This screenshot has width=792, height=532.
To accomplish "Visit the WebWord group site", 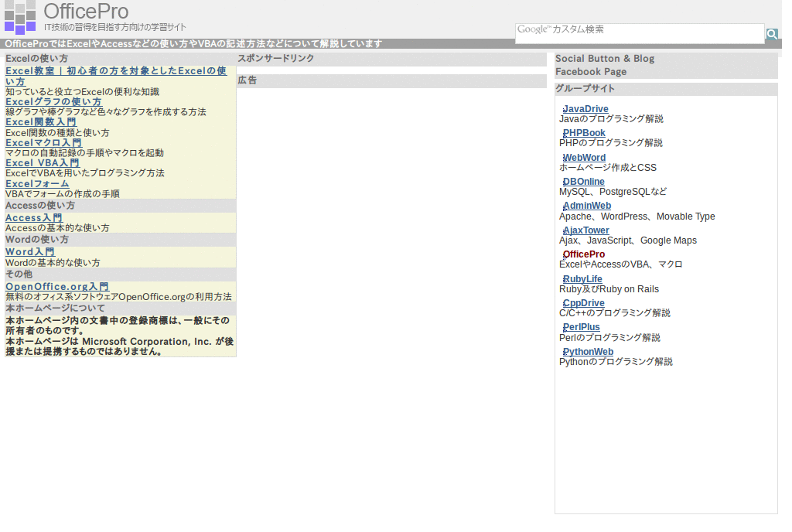I will pos(584,158).
